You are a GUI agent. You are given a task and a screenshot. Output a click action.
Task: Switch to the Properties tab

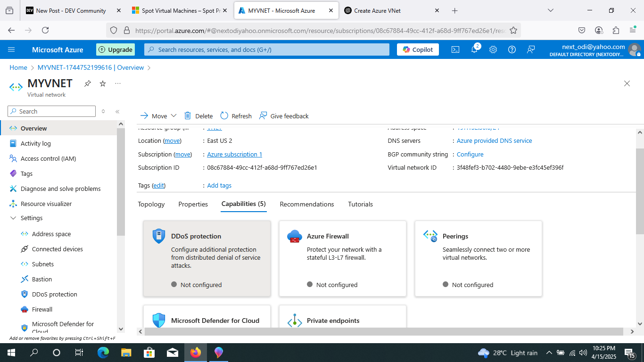pyautogui.click(x=193, y=204)
